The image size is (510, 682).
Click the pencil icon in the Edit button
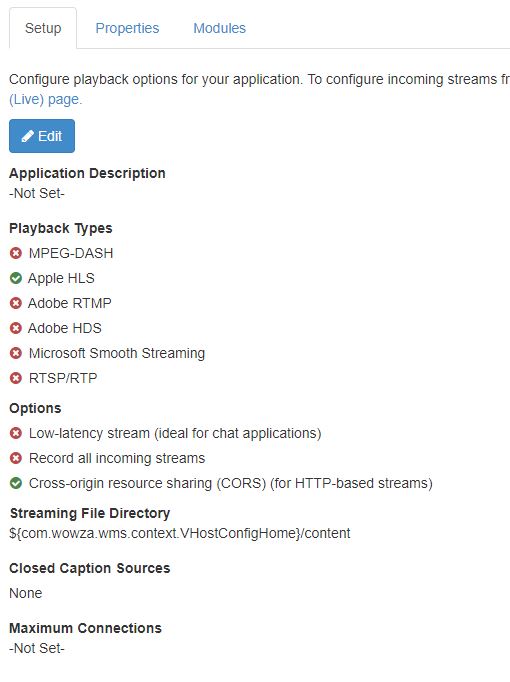(x=27, y=136)
